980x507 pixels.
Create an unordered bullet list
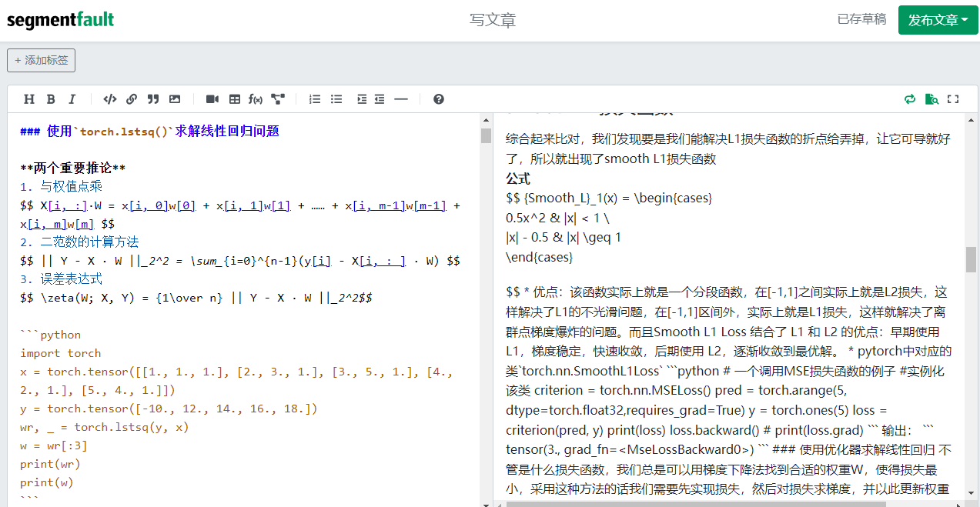[336, 99]
